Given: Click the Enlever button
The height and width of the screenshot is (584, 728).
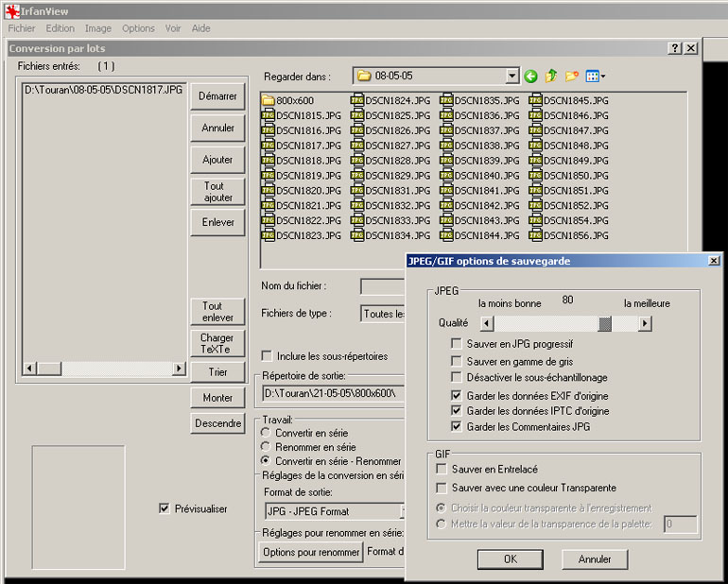Looking at the screenshot, I should [217, 222].
